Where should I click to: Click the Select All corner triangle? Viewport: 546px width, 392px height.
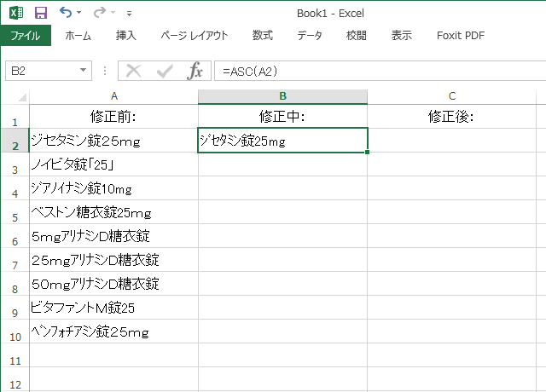pyautogui.click(x=15, y=95)
